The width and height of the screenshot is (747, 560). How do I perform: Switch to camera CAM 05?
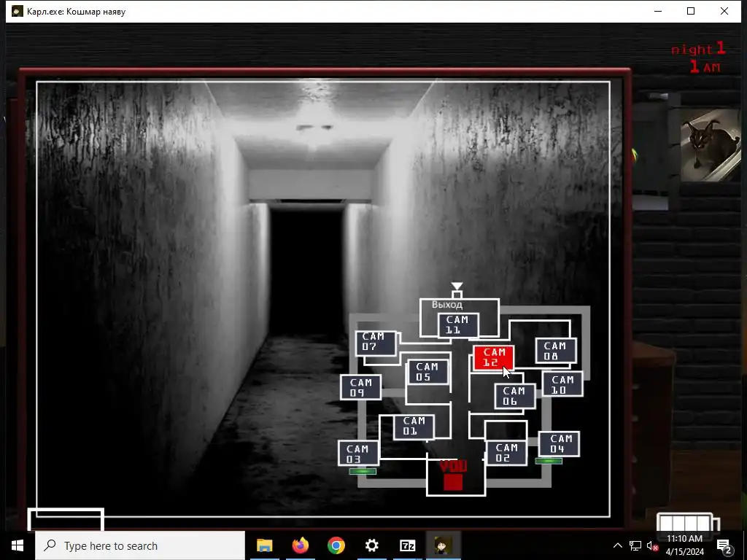tap(427, 372)
